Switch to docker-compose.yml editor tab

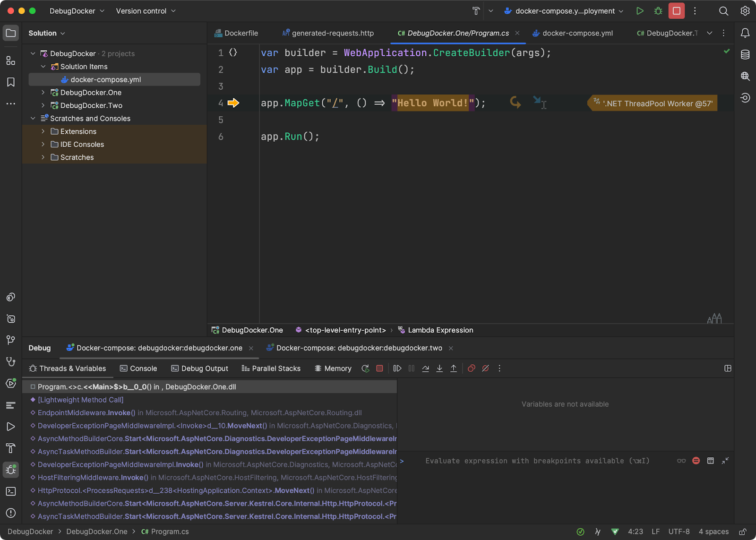[573, 33]
